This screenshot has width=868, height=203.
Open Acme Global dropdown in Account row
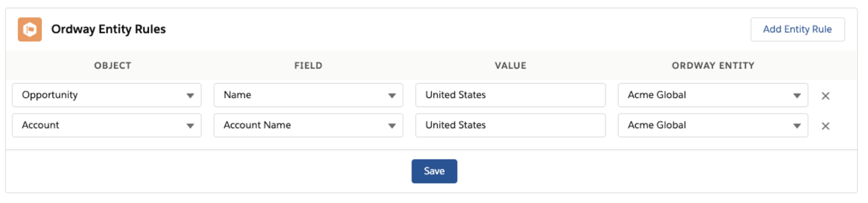coord(713,125)
